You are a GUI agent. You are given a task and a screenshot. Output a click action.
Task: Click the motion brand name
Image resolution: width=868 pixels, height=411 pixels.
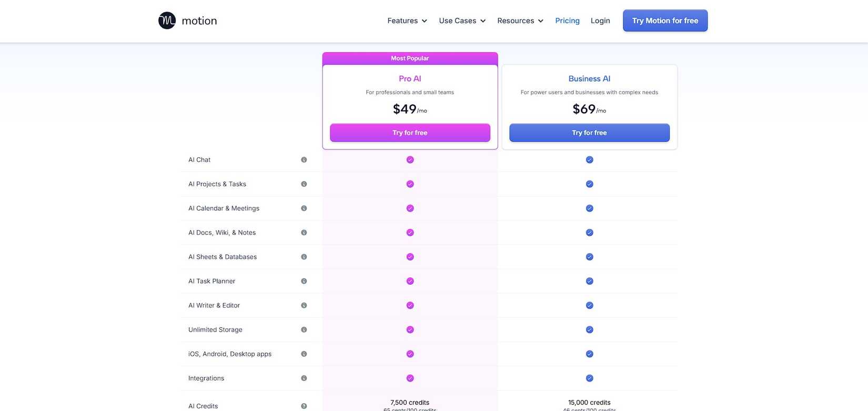tap(199, 21)
